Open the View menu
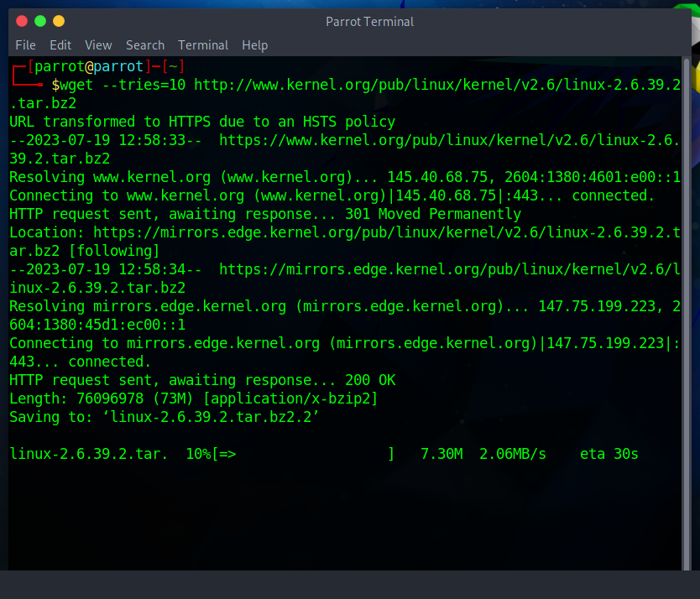This screenshot has width=700, height=599. click(x=98, y=45)
